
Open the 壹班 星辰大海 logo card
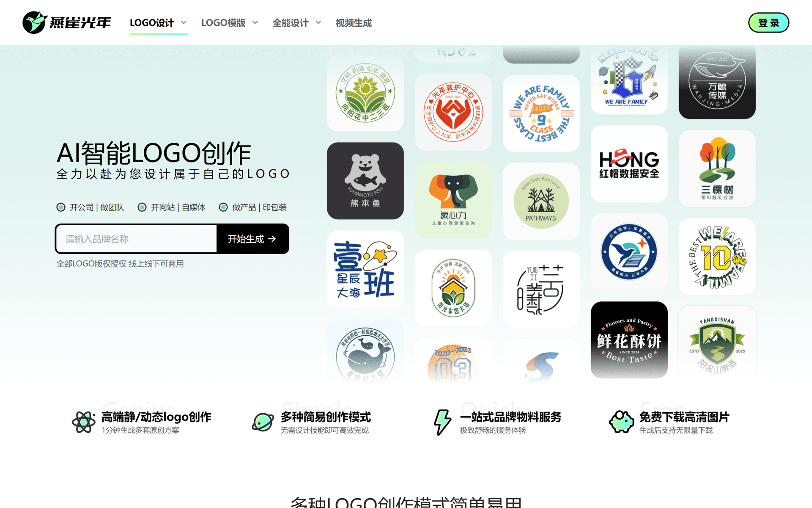365,269
